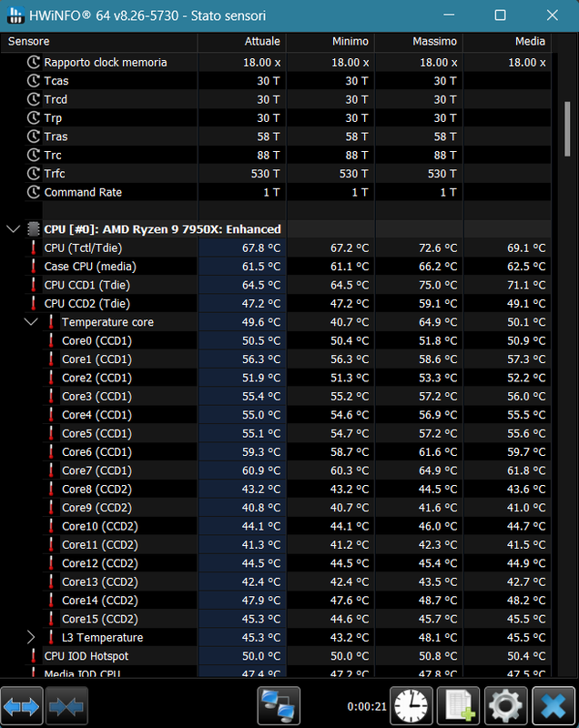This screenshot has height=728, width=579.
Task: Open sensor settings gear icon
Action: coord(505,706)
